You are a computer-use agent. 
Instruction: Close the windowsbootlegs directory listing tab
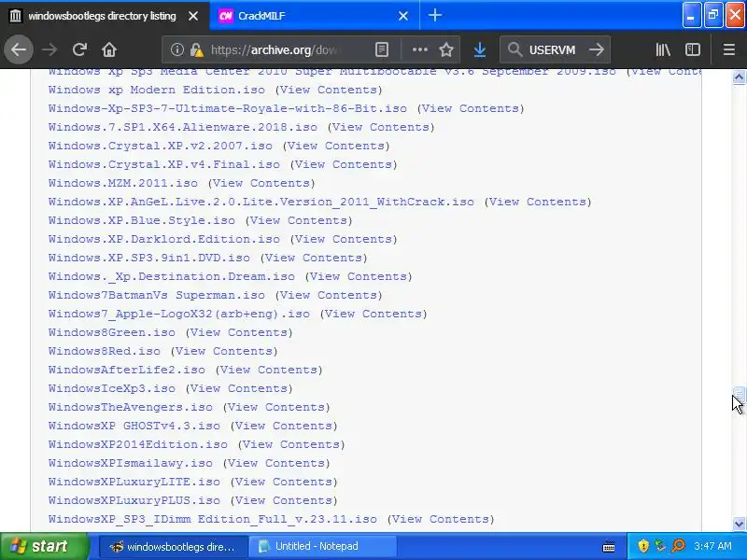193,16
